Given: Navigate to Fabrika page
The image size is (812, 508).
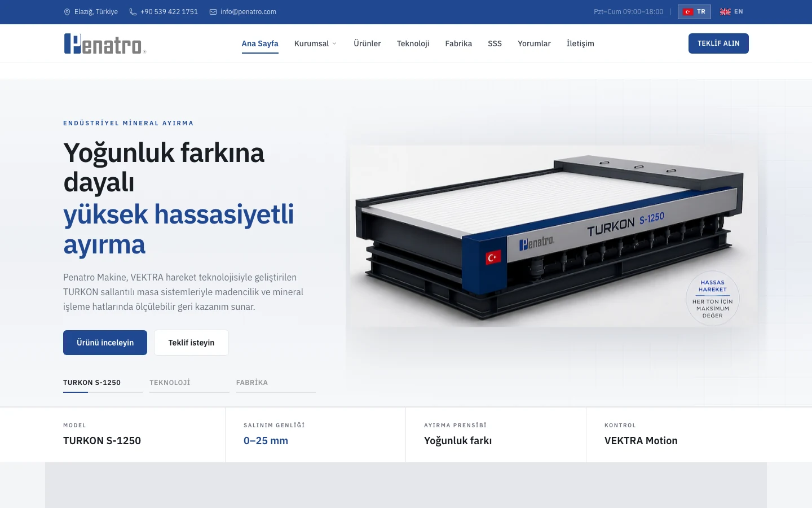Looking at the screenshot, I should [x=458, y=43].
